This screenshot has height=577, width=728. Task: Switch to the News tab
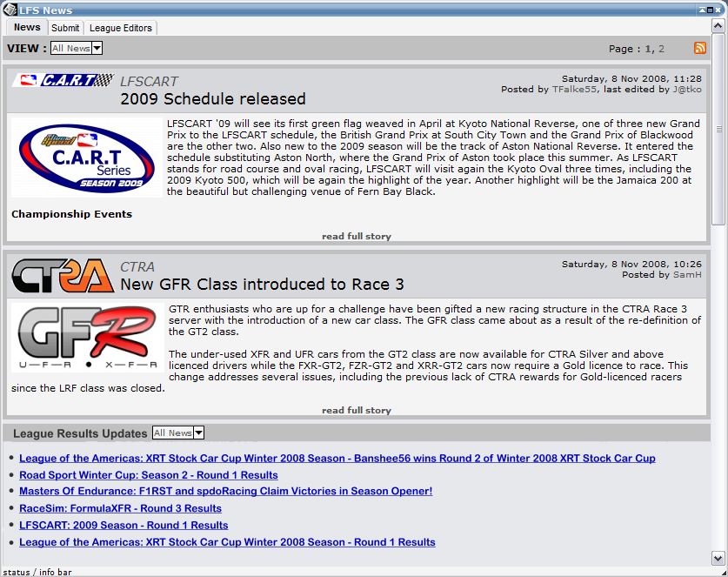click(27, 27)
